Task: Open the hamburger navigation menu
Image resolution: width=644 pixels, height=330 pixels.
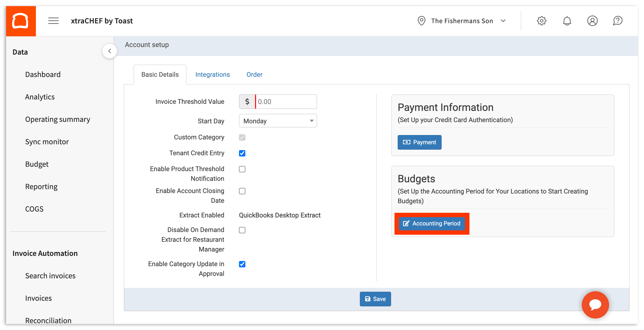Action: (53, 21)
